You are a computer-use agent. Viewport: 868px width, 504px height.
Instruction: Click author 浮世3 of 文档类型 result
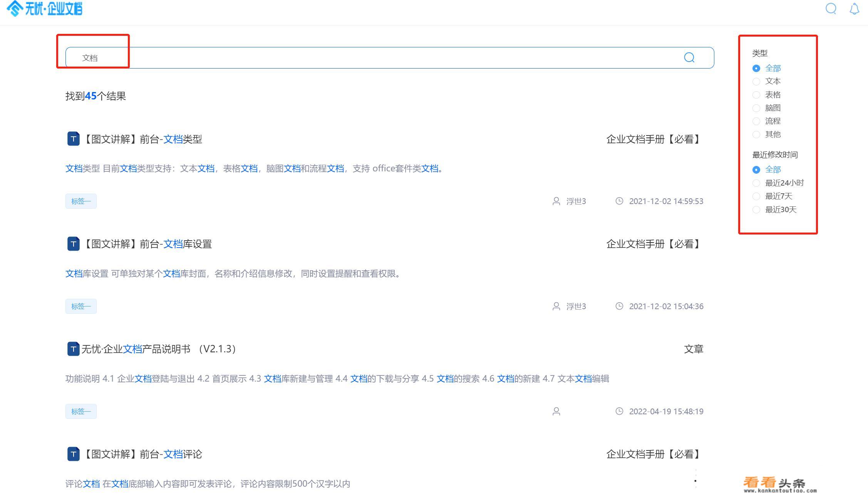tap(576, 201)
